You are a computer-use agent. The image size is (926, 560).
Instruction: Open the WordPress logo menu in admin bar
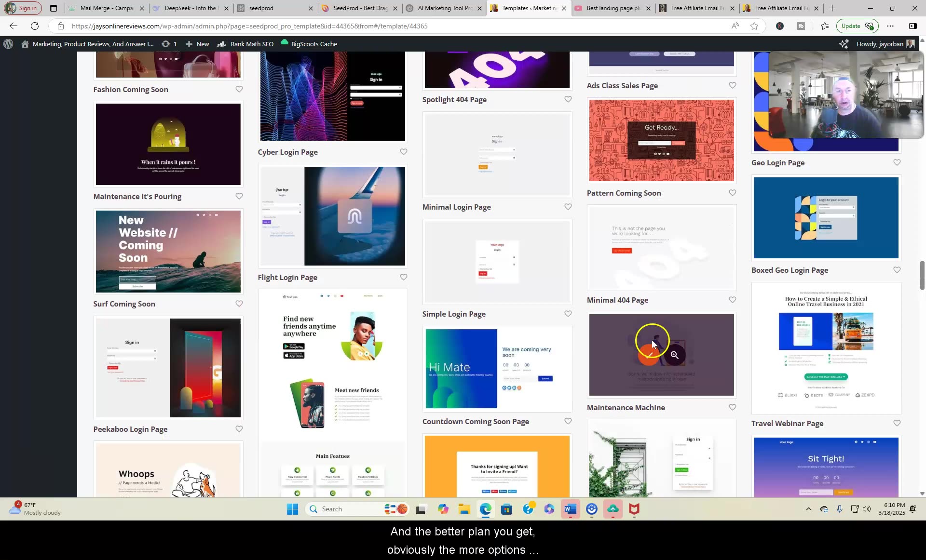tap(8, 44)
